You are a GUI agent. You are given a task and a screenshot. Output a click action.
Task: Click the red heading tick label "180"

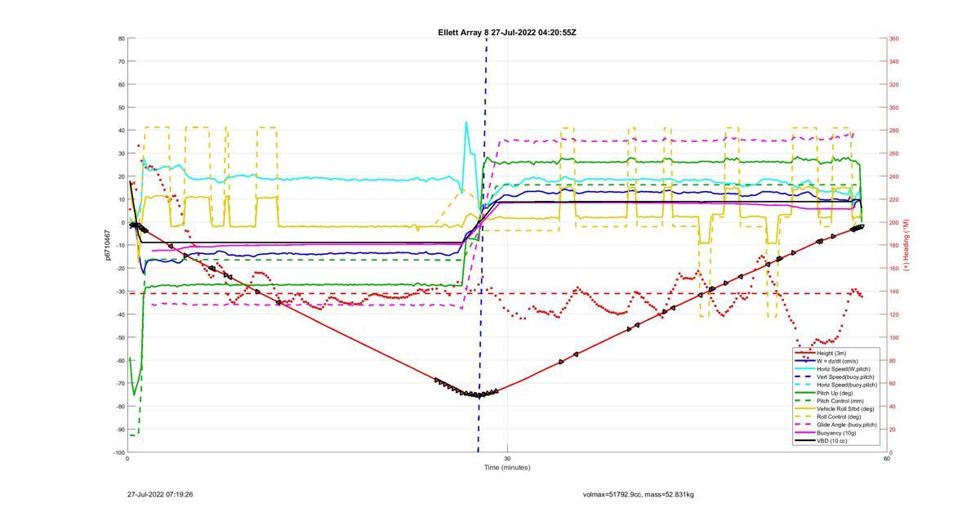coord(893,246)
